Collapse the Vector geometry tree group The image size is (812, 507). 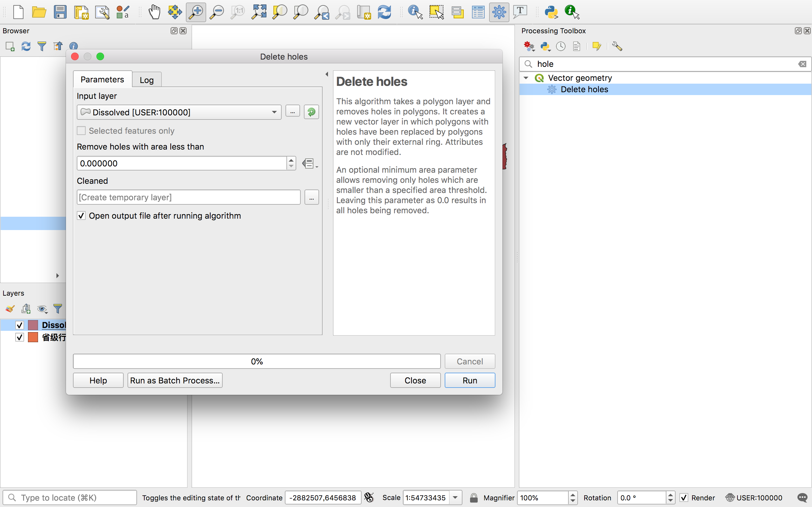tap(526, 78)
